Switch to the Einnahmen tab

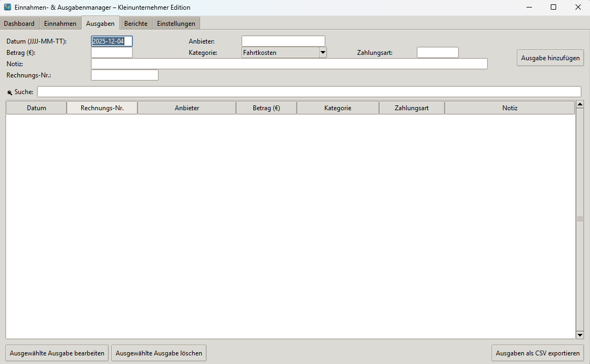click(x=60, y=23)
